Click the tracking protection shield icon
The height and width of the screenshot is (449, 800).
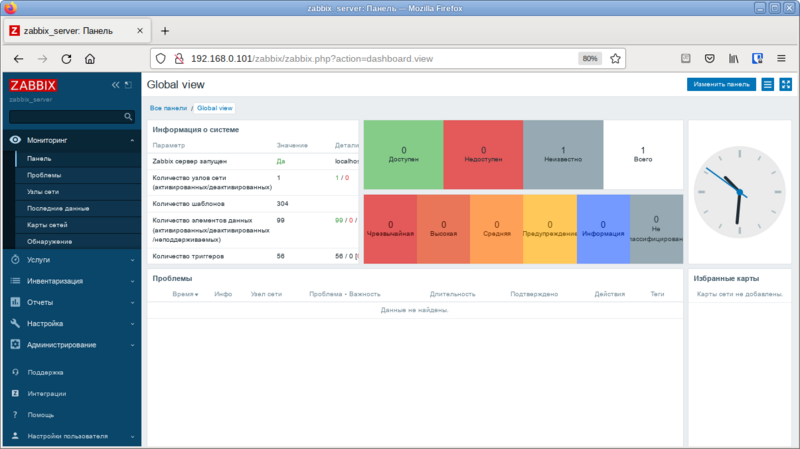tap(161, 59)
